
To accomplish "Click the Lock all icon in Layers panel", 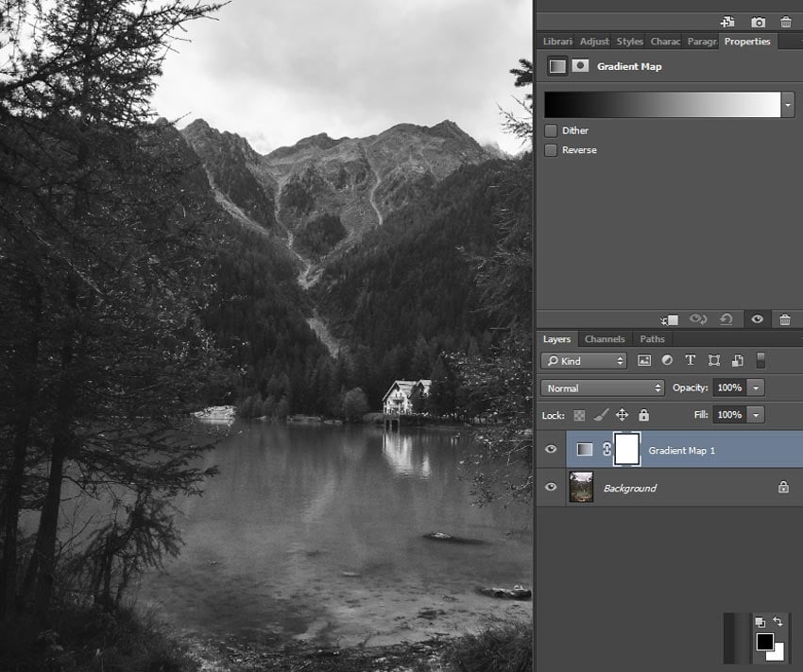I will coord(644,414).
